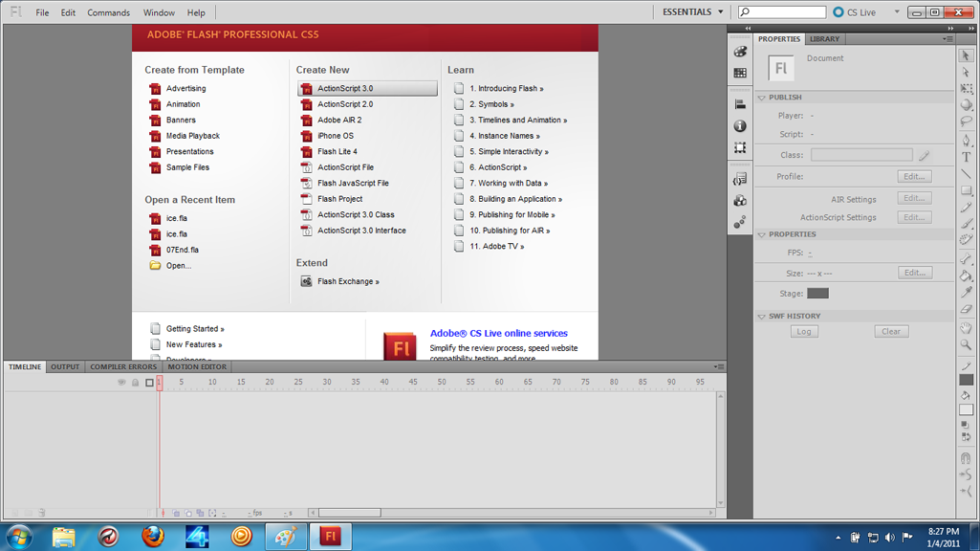Open the CS Live dropdown arrow

pos(897,11)
